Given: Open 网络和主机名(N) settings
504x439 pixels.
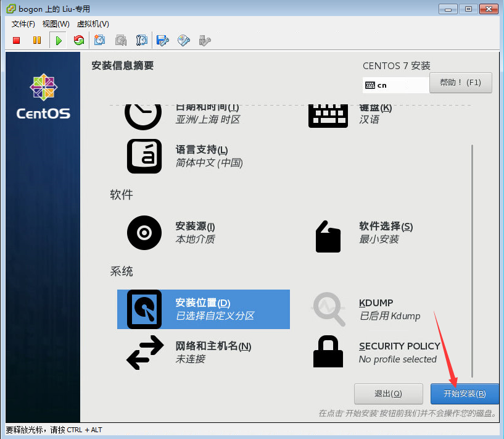Looking at the screenshot, I should click(213, 346).
